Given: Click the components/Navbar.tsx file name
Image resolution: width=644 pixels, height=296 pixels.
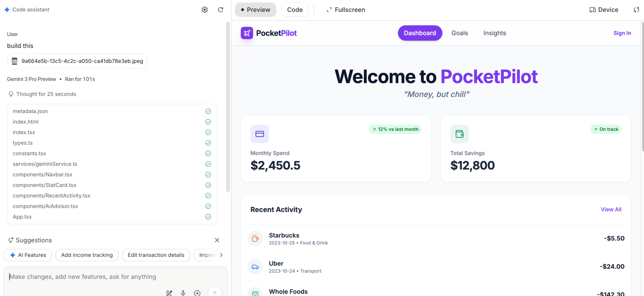Looking at the screenshot, I should click(x=42, y=175).
